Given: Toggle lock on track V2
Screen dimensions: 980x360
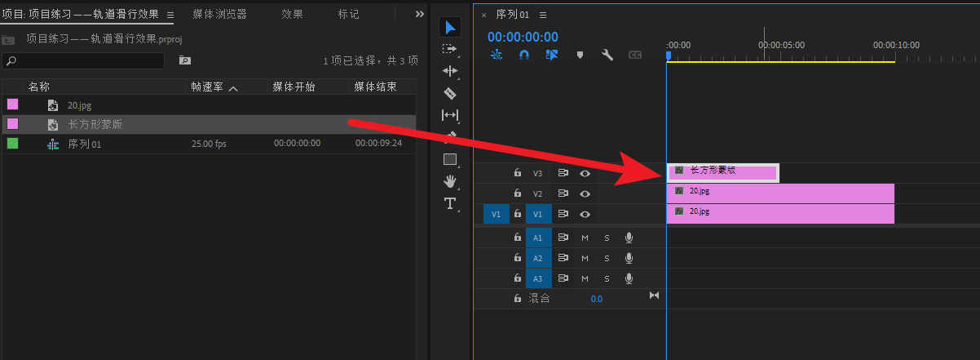Looking at the screenshot, I should 517,193.
